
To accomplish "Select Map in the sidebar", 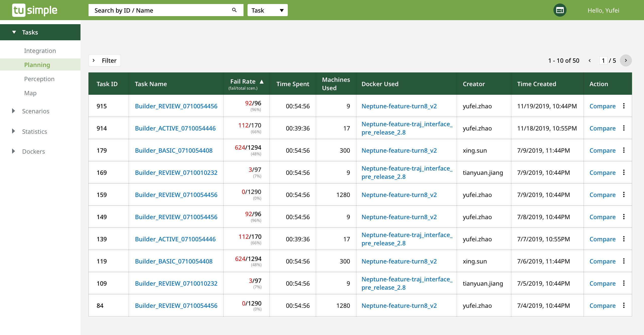I will (x=30, y=93).
